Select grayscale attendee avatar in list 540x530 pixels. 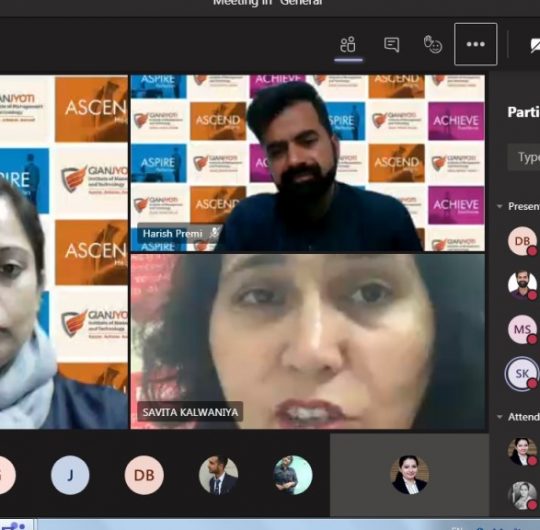[x=522, y=496]
